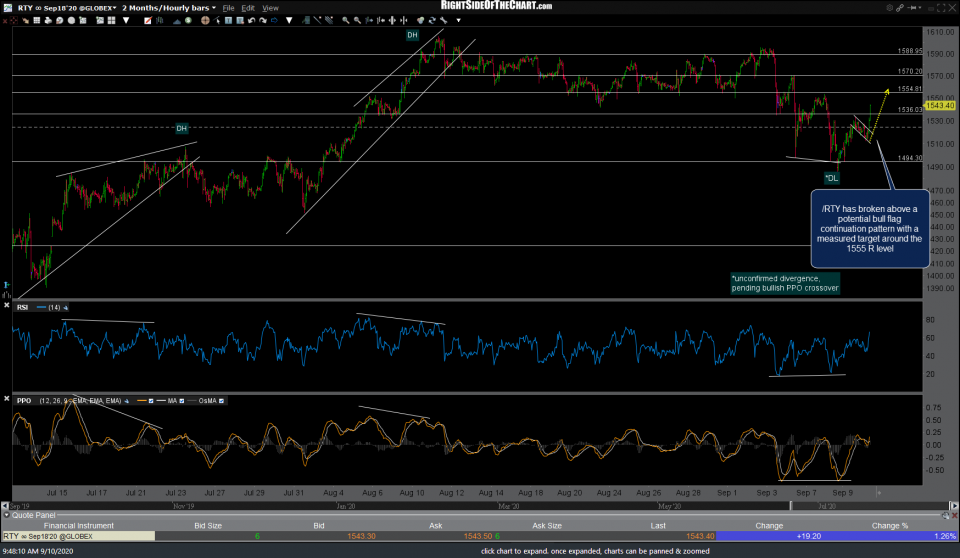The image size is (960, 558).
Task: Open the Edit menu
Action: coord(247,8)
